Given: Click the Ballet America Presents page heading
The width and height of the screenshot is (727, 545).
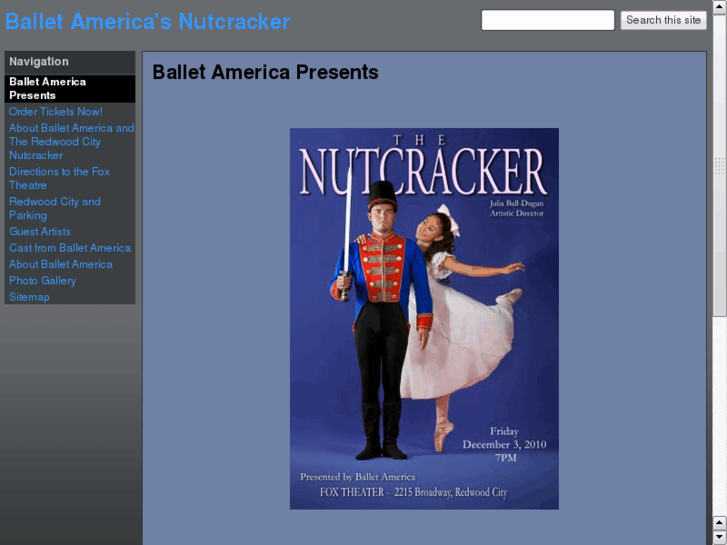Looking at the screenshot, I should [265, 72].
